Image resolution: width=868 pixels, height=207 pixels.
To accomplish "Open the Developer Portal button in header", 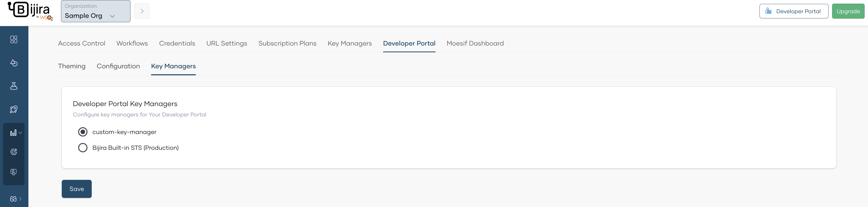I will pyautogui.click(x=794, y=11).
